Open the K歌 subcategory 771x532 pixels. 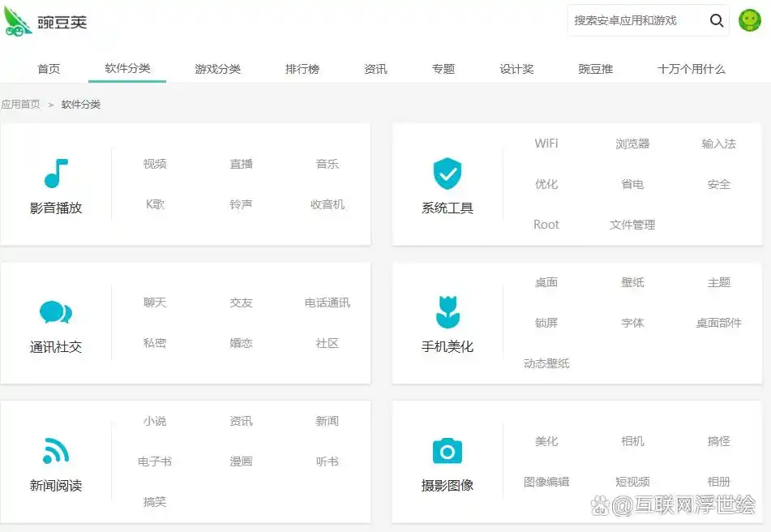point(154,204)
